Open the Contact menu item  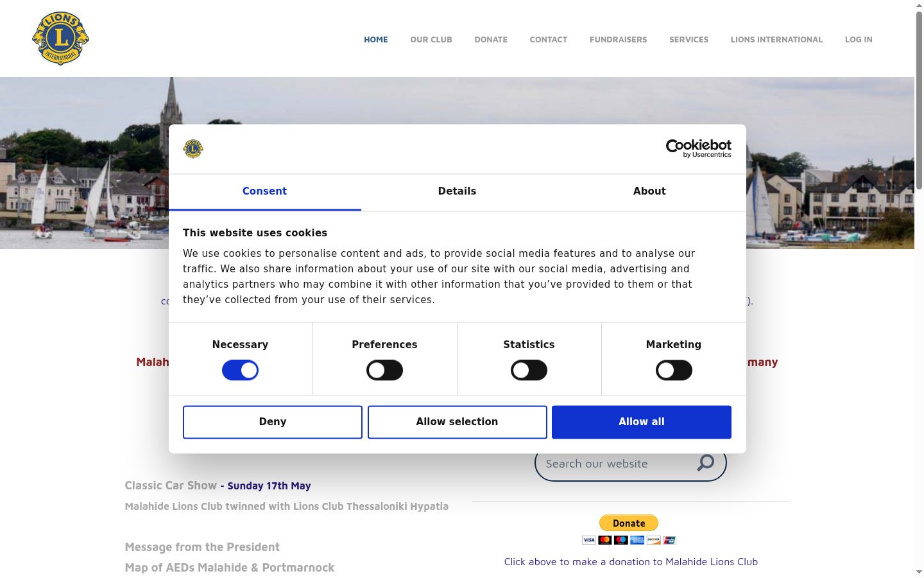549,40
